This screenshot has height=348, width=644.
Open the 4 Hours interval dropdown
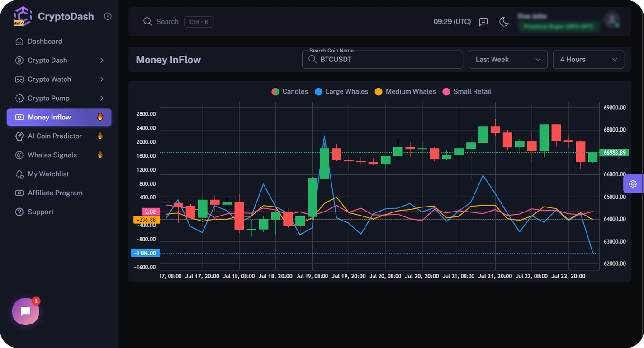(588, 60)
